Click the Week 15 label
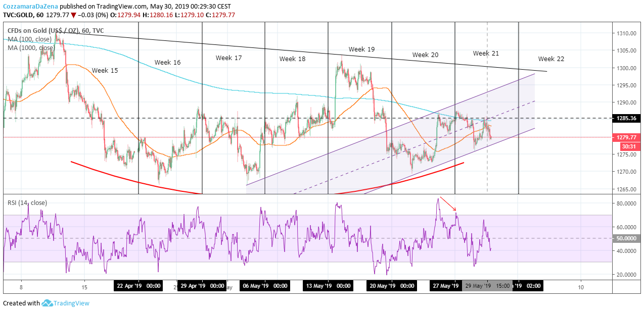Viewport: 644px width, 312px height. click(x=105, y=71)
